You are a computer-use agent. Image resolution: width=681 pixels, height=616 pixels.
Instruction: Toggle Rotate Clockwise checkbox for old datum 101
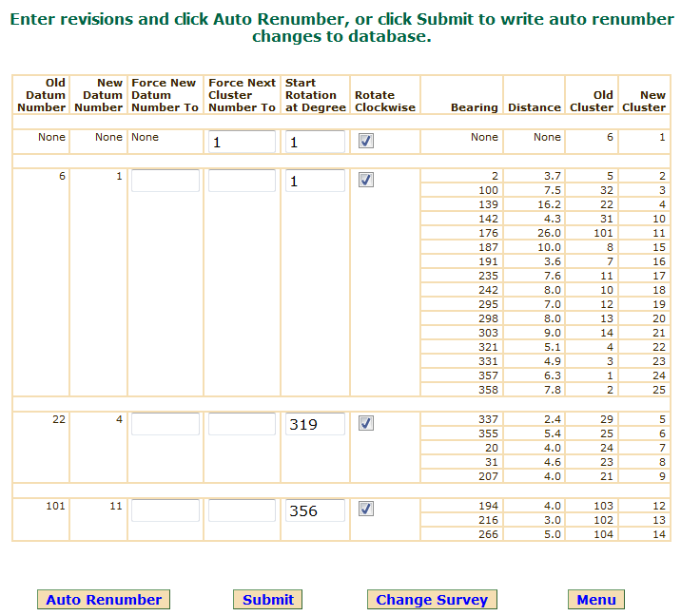[366, 510]
